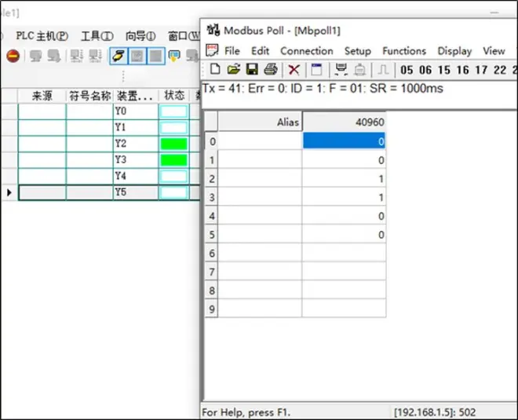
Task: Open the Setup menu
Action: (357, 51)
